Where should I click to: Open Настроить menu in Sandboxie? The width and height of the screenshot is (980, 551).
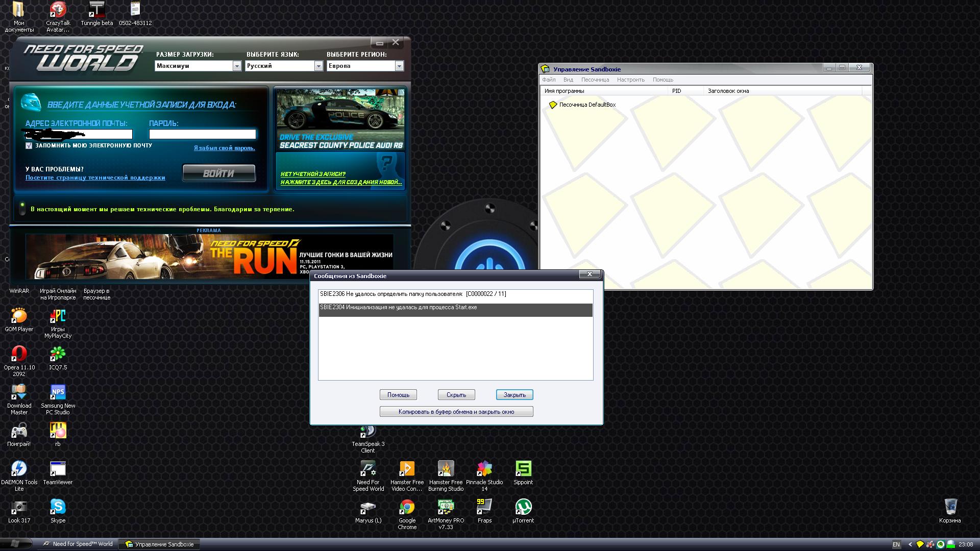pyautogui.click(x=630, y=80)
